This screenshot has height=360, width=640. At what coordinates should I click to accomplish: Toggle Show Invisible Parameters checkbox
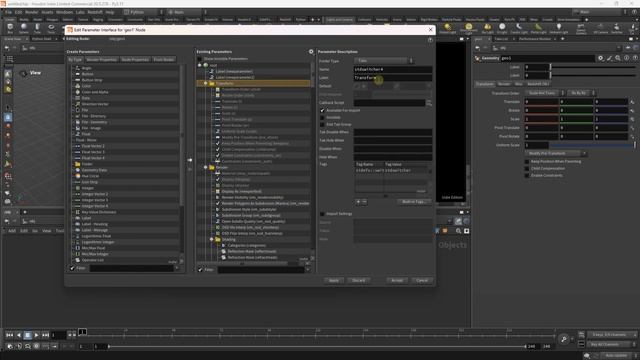[200, 59]
